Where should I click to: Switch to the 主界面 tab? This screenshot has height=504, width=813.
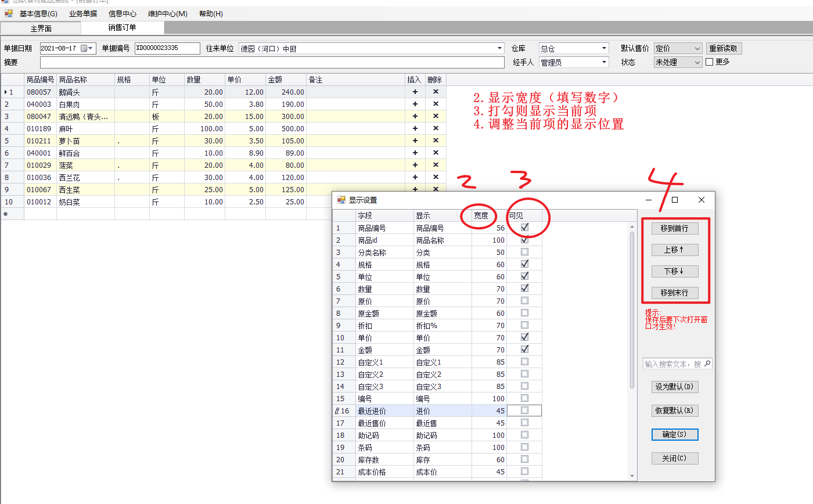tap(41, 28)
